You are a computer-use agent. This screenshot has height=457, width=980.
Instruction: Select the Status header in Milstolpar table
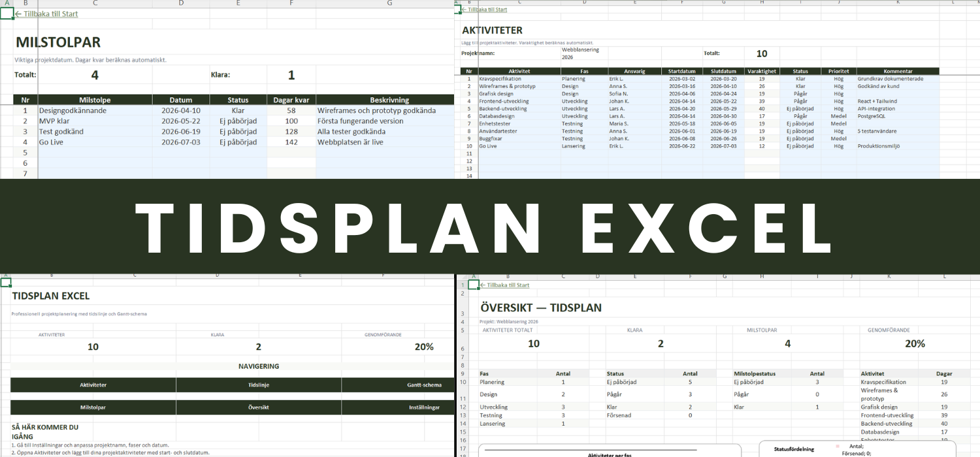click(x=238, y=100)
